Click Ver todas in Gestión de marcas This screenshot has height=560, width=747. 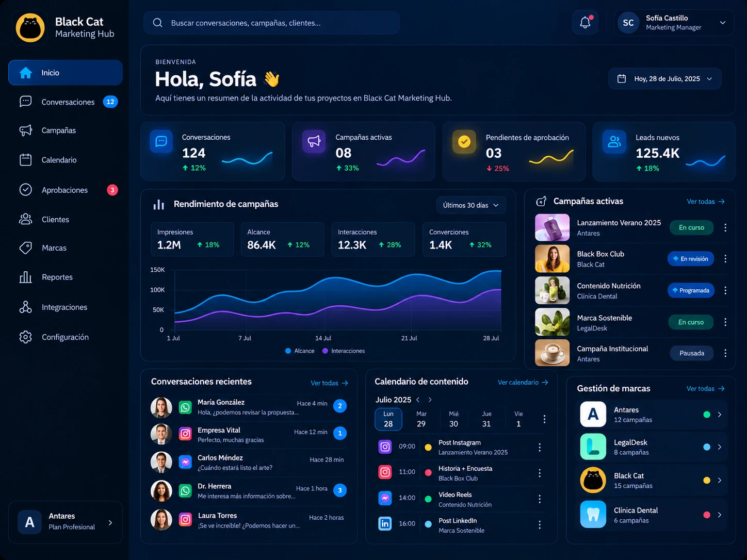click(x=706, y=389)
